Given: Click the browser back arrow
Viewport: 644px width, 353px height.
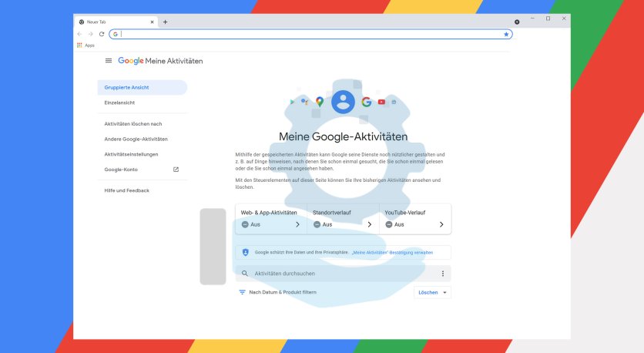Looking at the screenshot, I should click(x=79, y=34).
